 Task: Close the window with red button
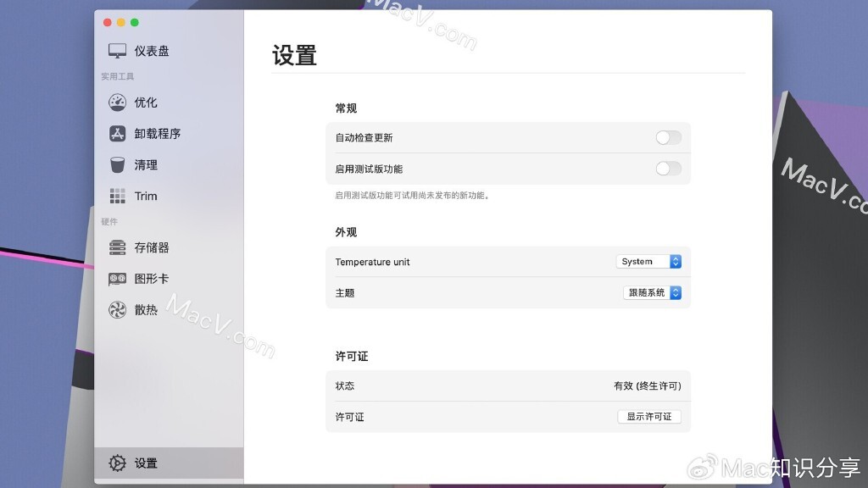pos(108,22)
